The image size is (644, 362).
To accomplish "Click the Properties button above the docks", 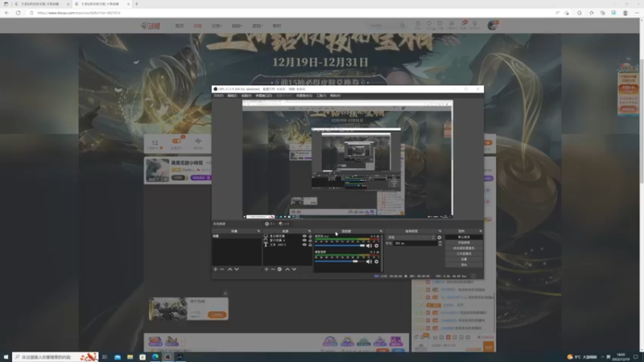I will (x=270, y=224).
